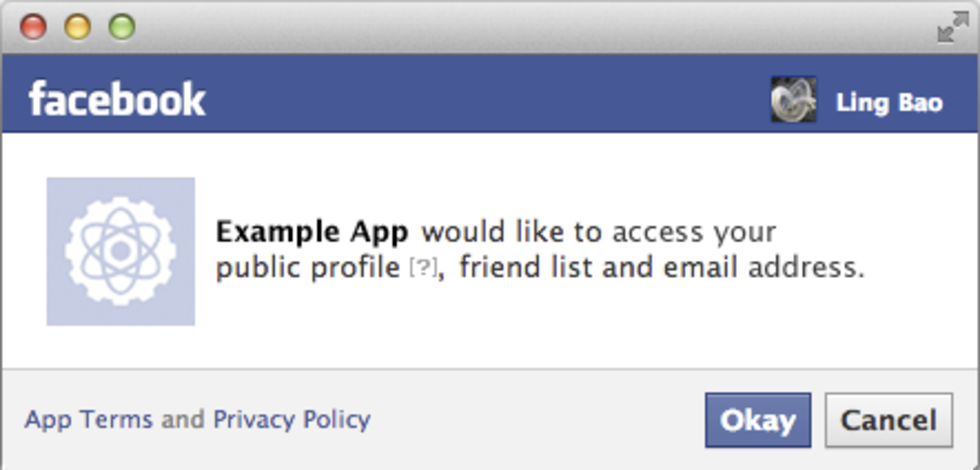Click the words public profile in the message
Viewport: 980px width, 470px height.
point(308,269)
